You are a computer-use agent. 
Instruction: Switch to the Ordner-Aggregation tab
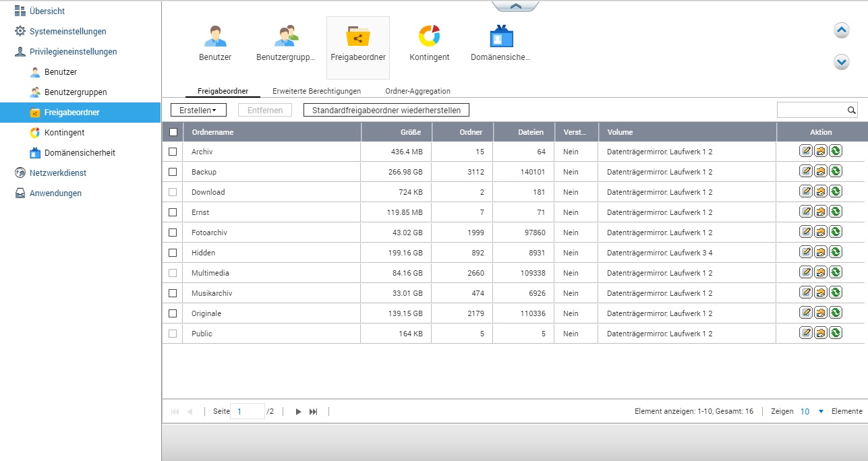417,91
